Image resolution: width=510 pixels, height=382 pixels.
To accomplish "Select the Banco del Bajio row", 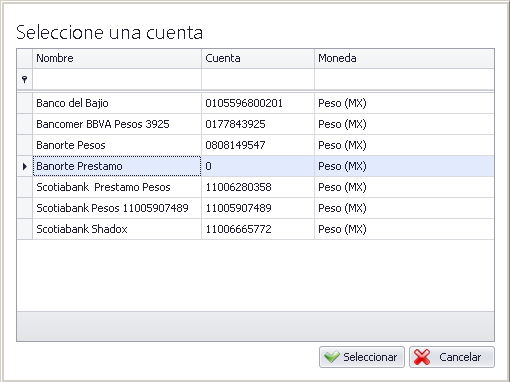I will tap(256, 103).
